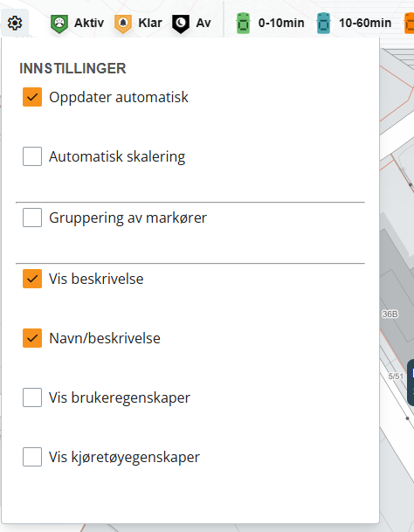Open the dark blue marker on the map
This screenshot has height=532, width=414.
(411, 383)
